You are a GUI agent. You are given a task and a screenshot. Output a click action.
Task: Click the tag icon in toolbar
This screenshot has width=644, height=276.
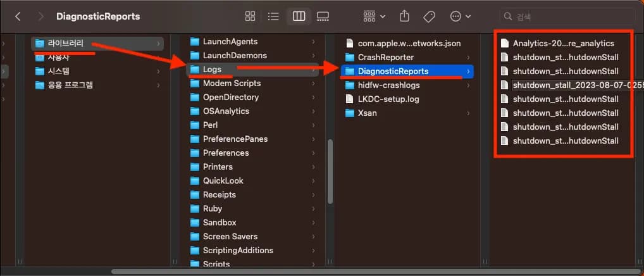point(429,16)
